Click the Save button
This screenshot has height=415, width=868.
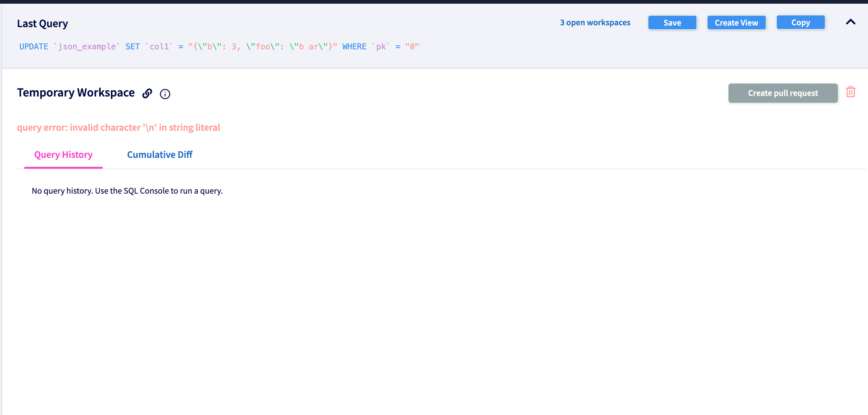pos(672,23)
